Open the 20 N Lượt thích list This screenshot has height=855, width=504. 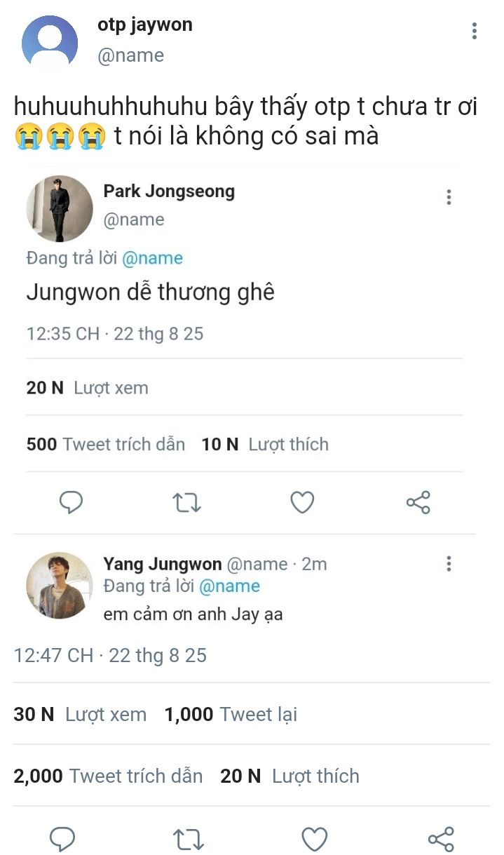tap(290, 776)
